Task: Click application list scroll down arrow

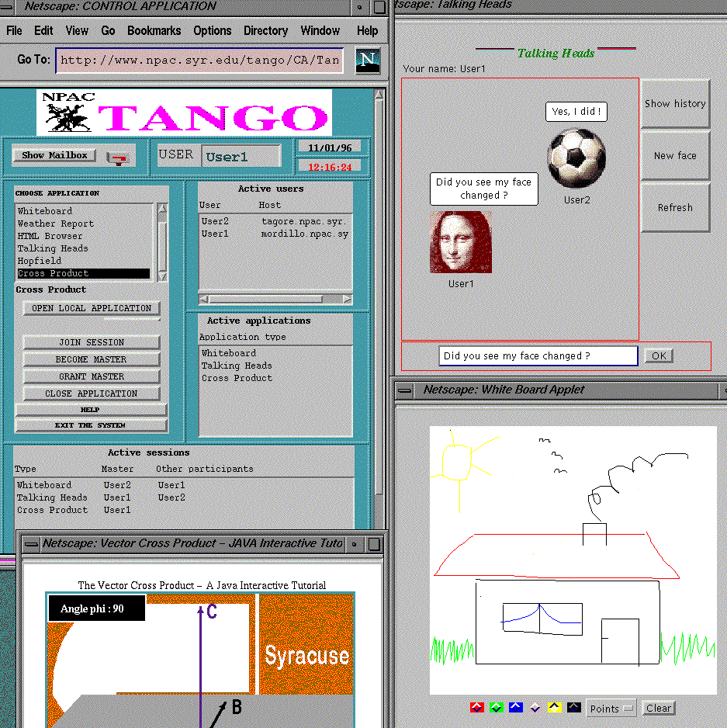Action: (162, 277)
